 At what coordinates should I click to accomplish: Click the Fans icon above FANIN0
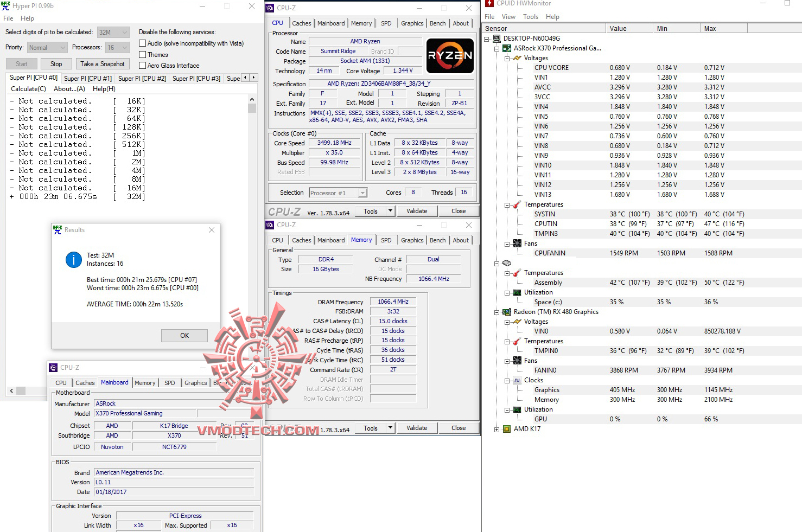pyautogui.click(x=517, y=361)
